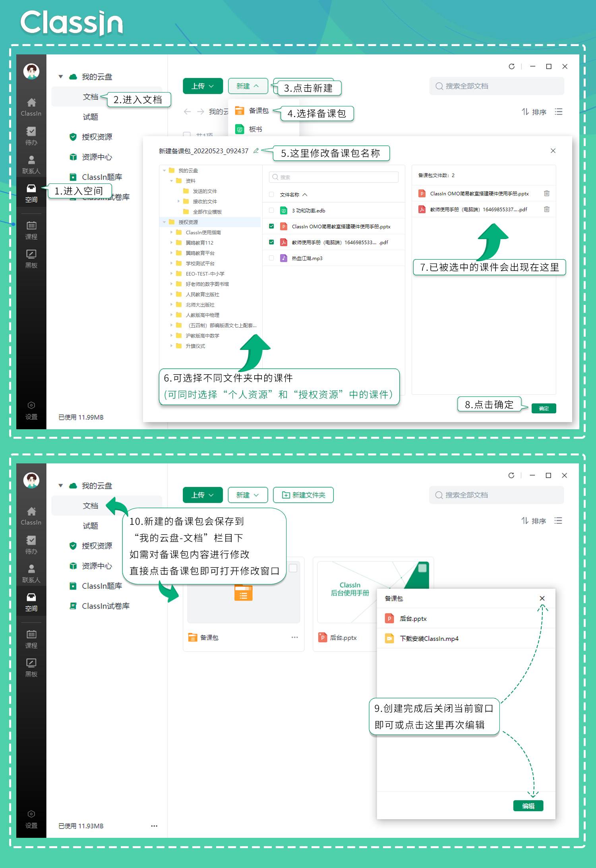This screenshot has width=596, height=868.
Task: Open 上传 dropdown in upper window
Action: click(203, 86)
